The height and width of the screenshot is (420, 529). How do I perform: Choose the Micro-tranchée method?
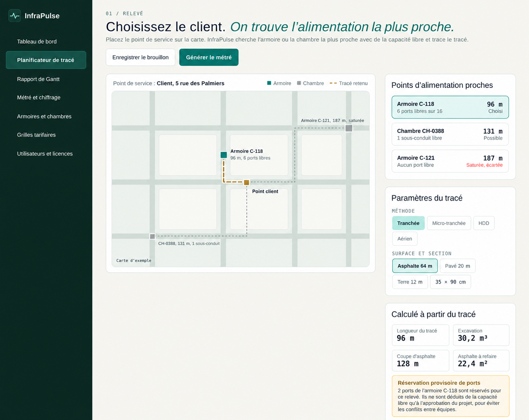tap(449, 223)
